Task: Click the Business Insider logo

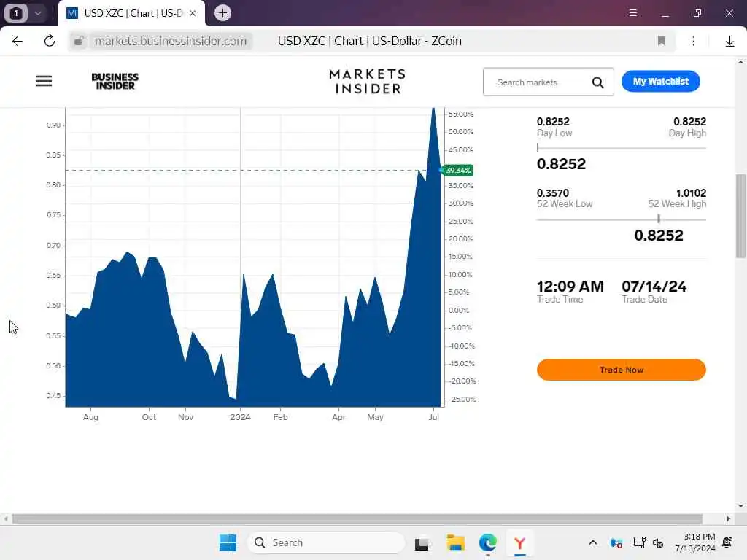Action: pos(115,82)
